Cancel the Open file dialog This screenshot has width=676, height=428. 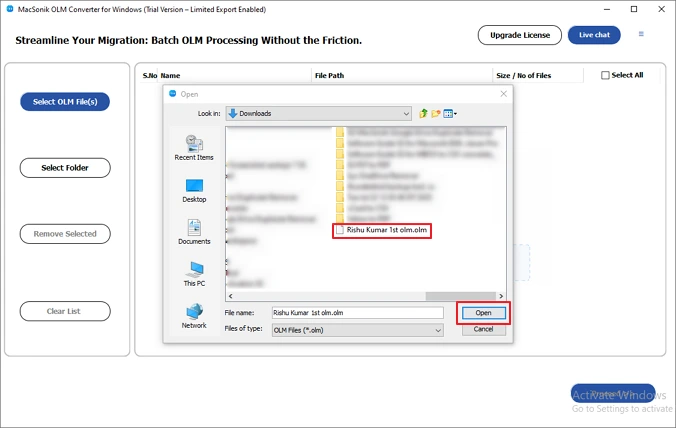(483, 329)
